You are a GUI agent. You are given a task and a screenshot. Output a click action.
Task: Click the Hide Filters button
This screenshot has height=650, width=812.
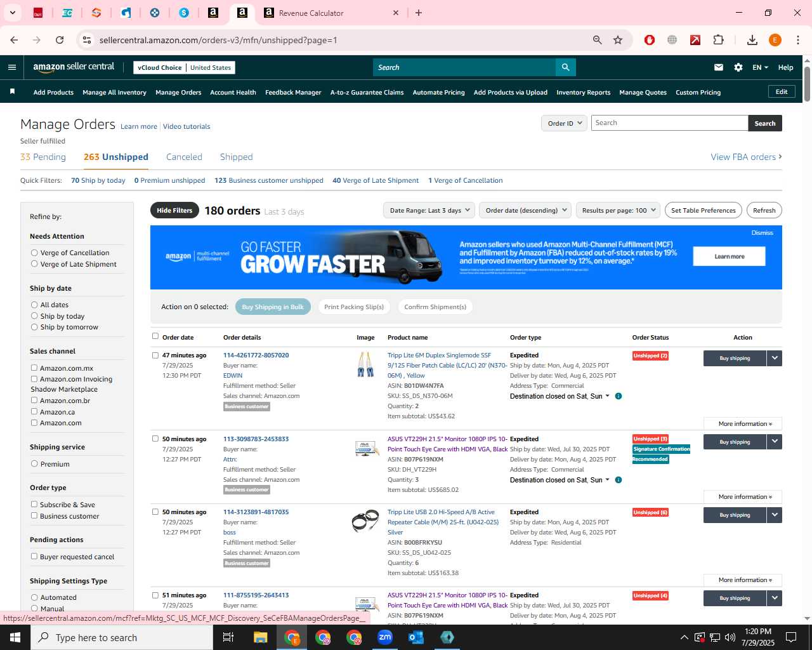pos(174,210)
